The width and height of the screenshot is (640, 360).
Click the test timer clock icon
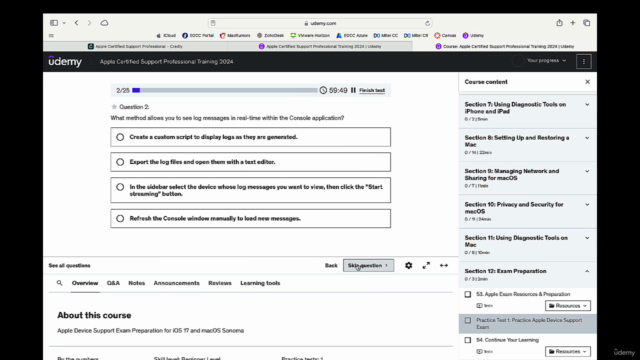(323, 90)
